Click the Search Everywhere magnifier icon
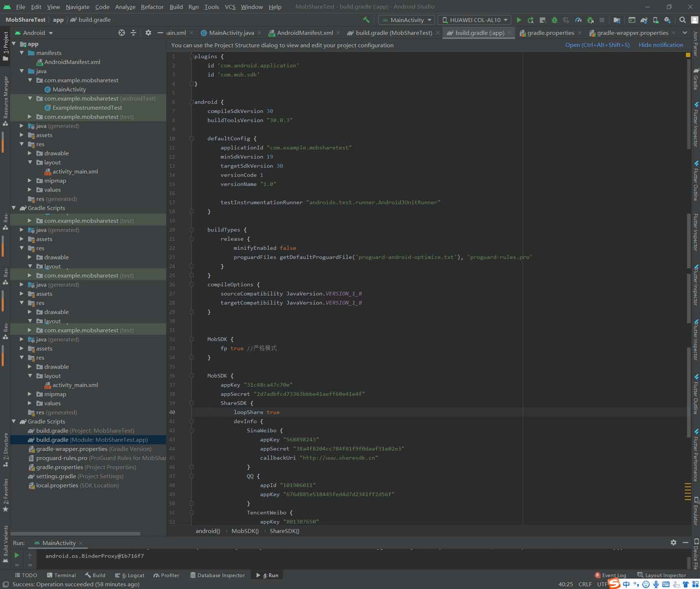700x589 pixels. [x=683, y=20]
